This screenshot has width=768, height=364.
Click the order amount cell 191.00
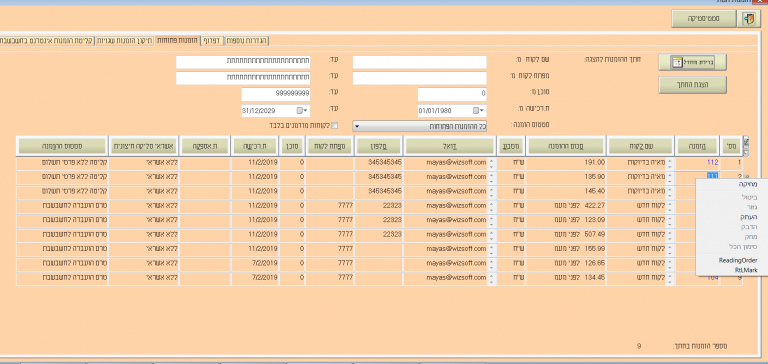point(566,163)
